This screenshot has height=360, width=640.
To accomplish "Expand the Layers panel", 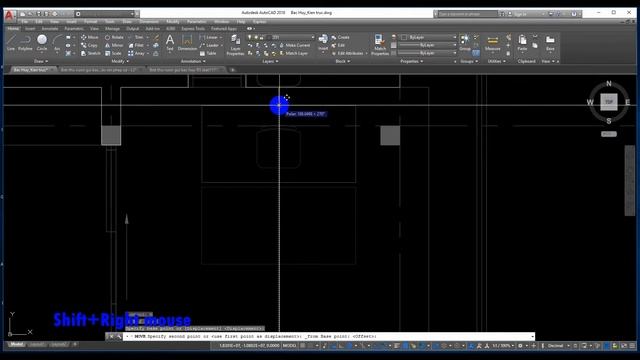I will [270, 61].
